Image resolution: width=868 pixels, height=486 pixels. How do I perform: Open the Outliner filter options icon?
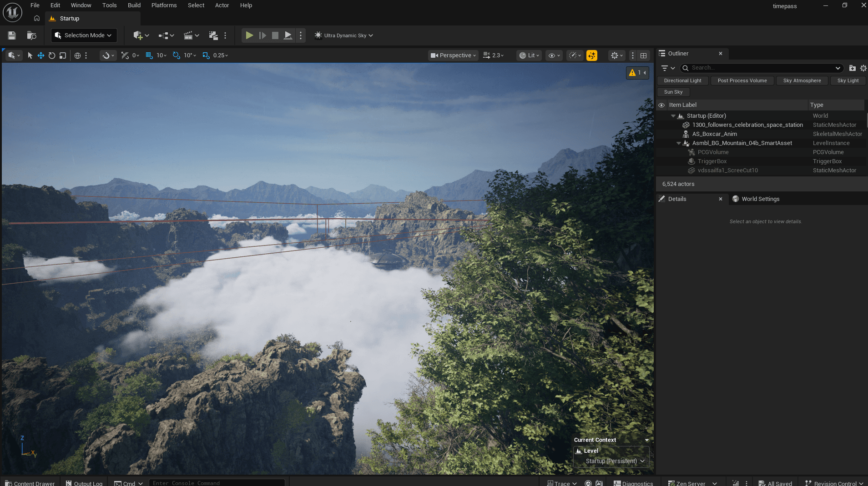tap(668, 68)
